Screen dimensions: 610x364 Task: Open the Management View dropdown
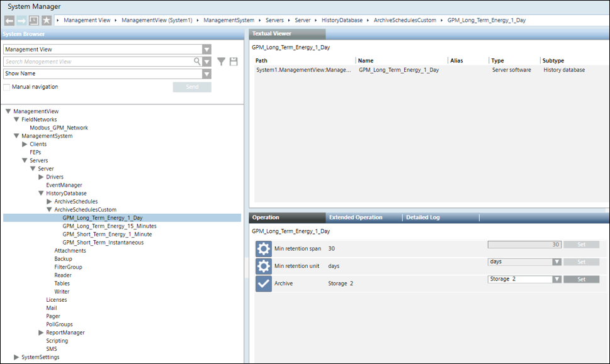coord(206,50)
